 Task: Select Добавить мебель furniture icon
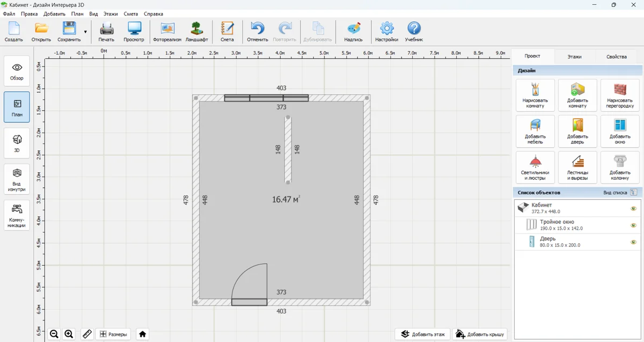point(535,132)
